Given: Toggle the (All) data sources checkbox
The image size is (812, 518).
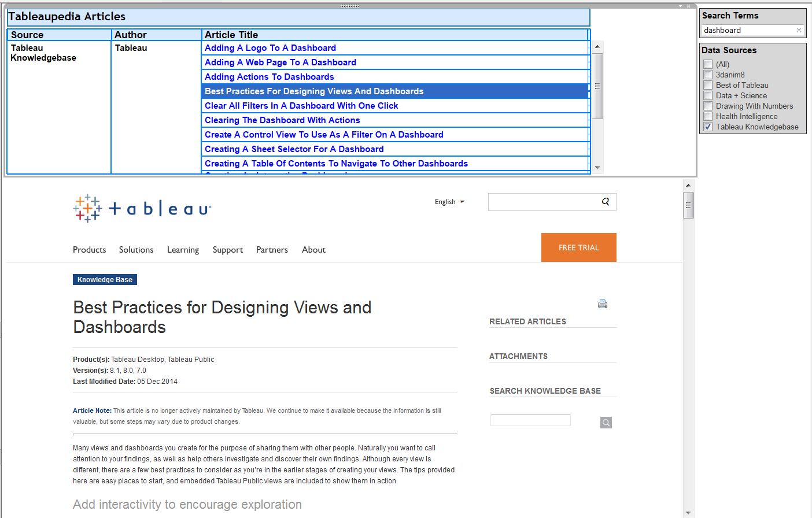Looking at the screenshot, I should pos(708,64).
